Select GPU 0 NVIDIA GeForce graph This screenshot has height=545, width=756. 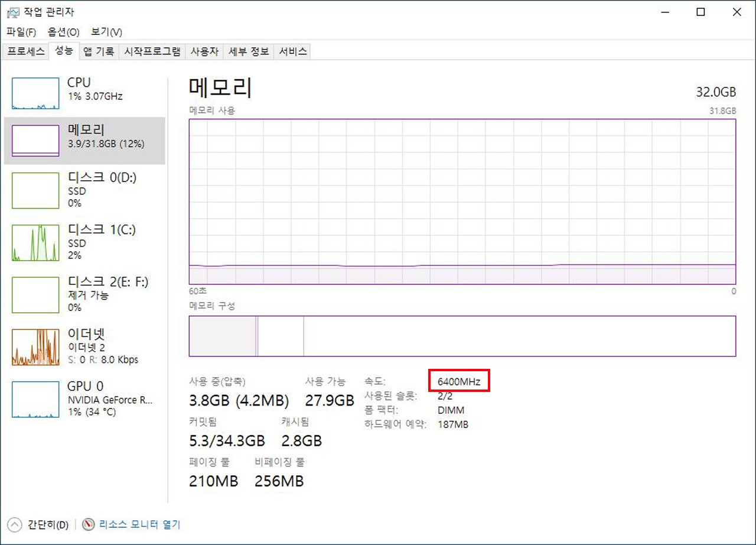pyautogui.click(x=35, y=399)
